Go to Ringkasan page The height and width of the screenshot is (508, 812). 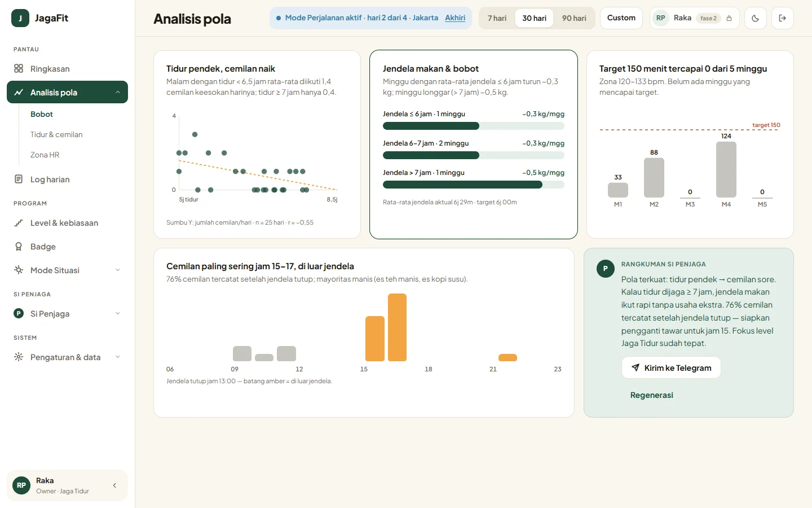(x=67, y=69)
